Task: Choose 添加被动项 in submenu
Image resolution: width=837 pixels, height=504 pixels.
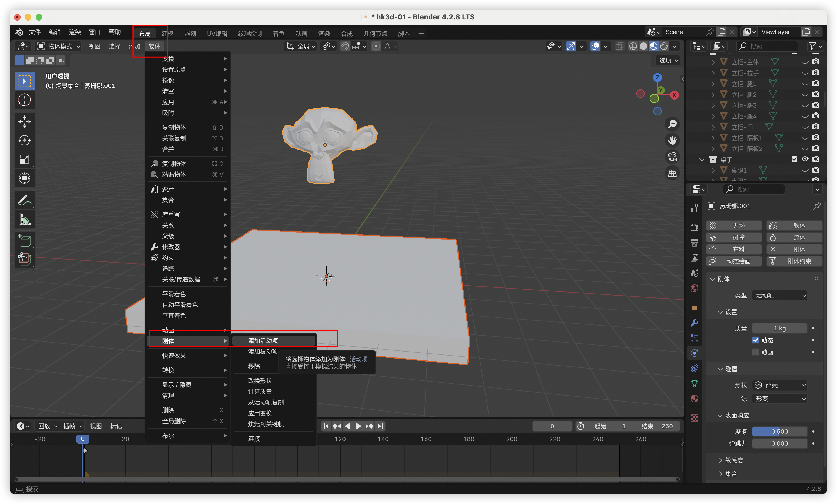Action: (263, 352)
